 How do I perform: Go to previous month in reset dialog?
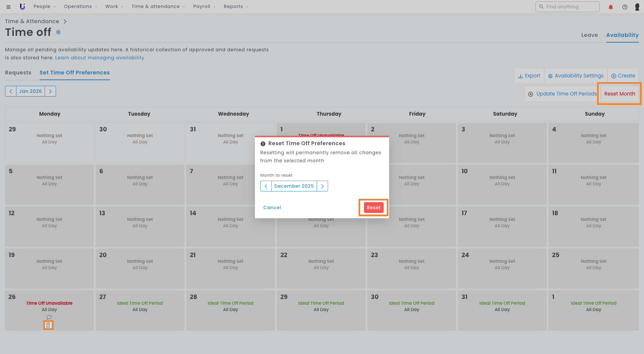[x=266, y=186]
